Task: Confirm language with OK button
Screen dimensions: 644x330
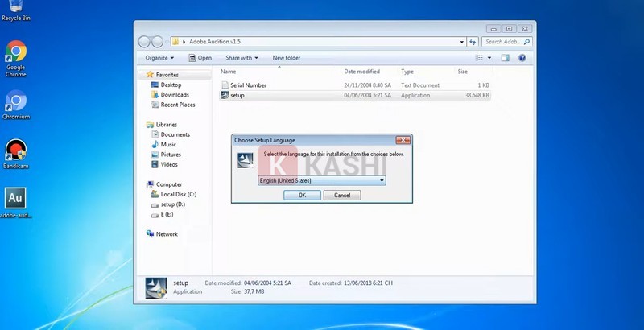Action: pos(302,195)
